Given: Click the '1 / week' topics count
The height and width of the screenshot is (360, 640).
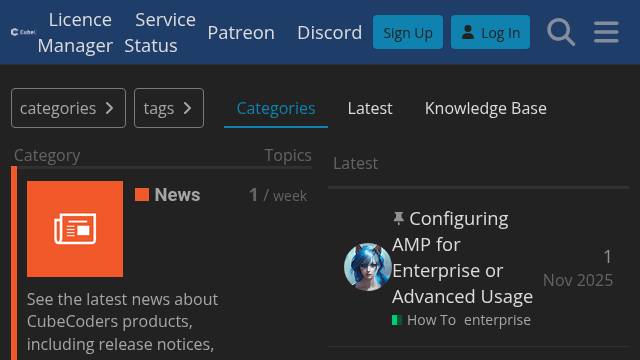Looking at the screenshot, I should (278, 195).
